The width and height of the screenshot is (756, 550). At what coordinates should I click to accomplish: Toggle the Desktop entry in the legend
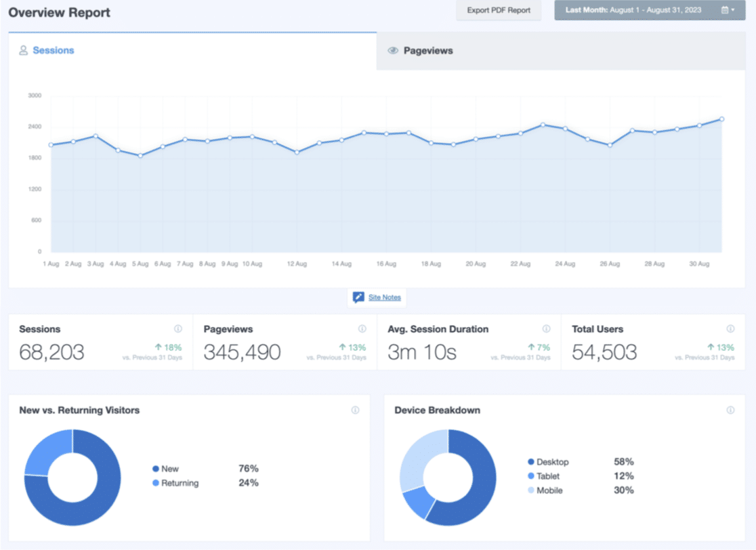point(552,462)
